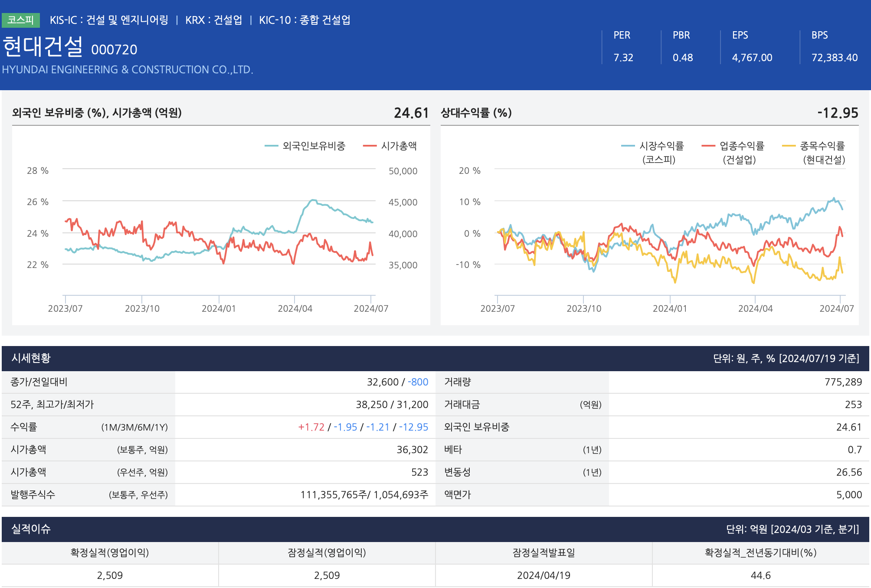Click the green 코스피 market badge
Screen dimensions: 871x588
[20, 20]
